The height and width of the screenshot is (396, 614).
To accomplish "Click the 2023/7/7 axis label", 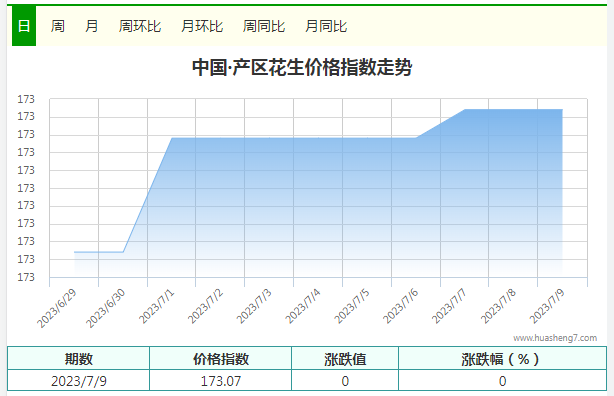I will coord(450,307).
